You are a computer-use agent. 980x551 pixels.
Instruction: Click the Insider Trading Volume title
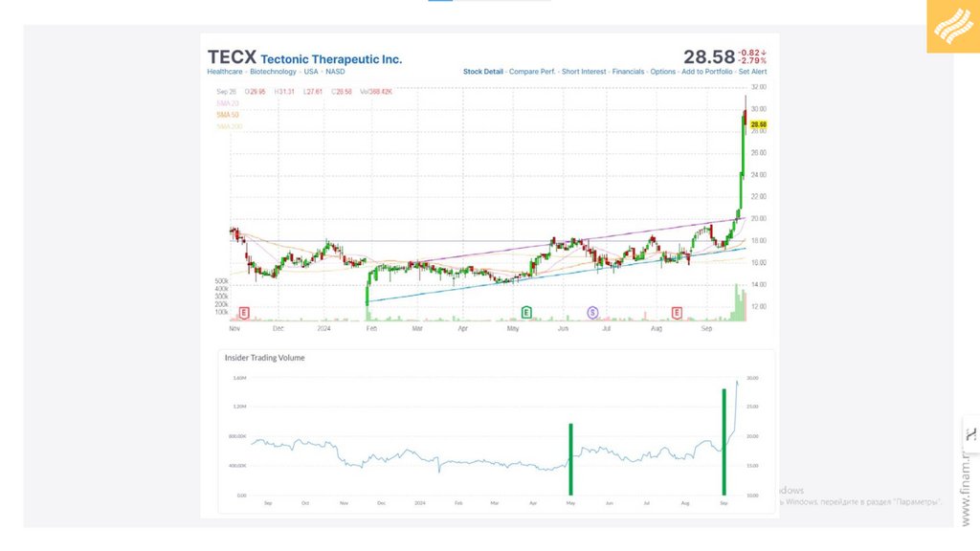[265, 358]
